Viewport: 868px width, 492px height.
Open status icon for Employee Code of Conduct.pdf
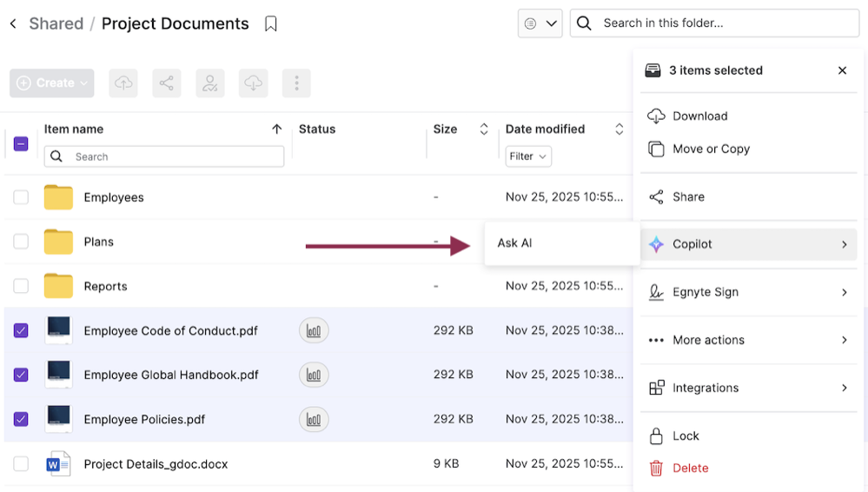click(x=314, y=331)
